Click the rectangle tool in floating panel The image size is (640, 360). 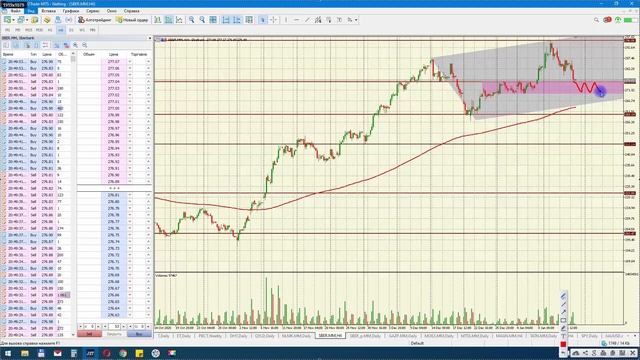click(564, 320)
